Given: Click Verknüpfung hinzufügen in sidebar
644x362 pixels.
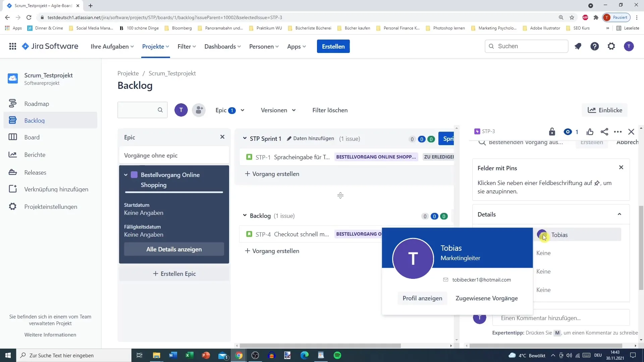Looking at the screenshot, I should point(50,189).
